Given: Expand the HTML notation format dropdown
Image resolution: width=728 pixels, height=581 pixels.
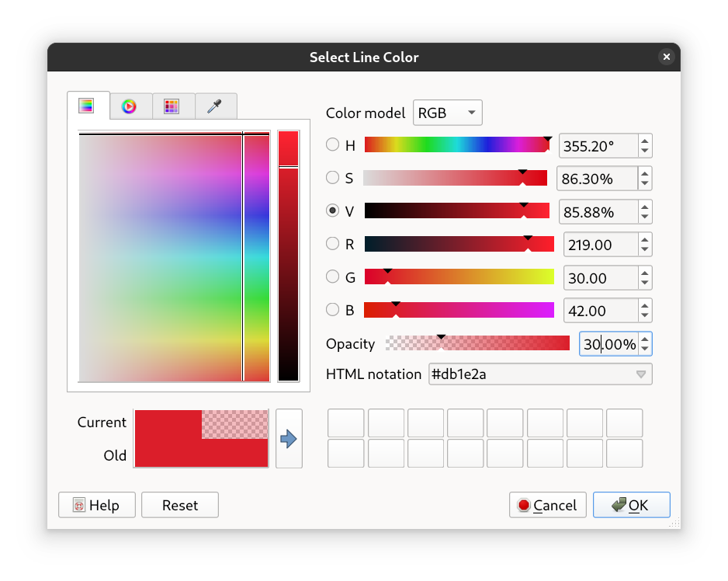Looking at the screenshot, I should (x=640, y=374).
